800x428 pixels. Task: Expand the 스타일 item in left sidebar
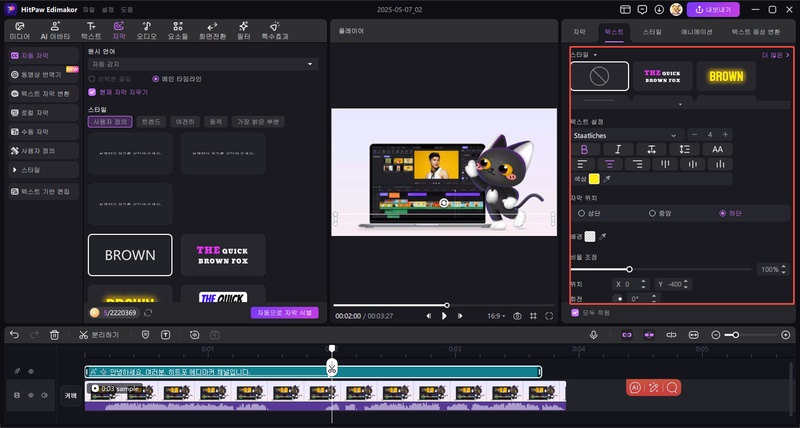(x=43, y=170)
